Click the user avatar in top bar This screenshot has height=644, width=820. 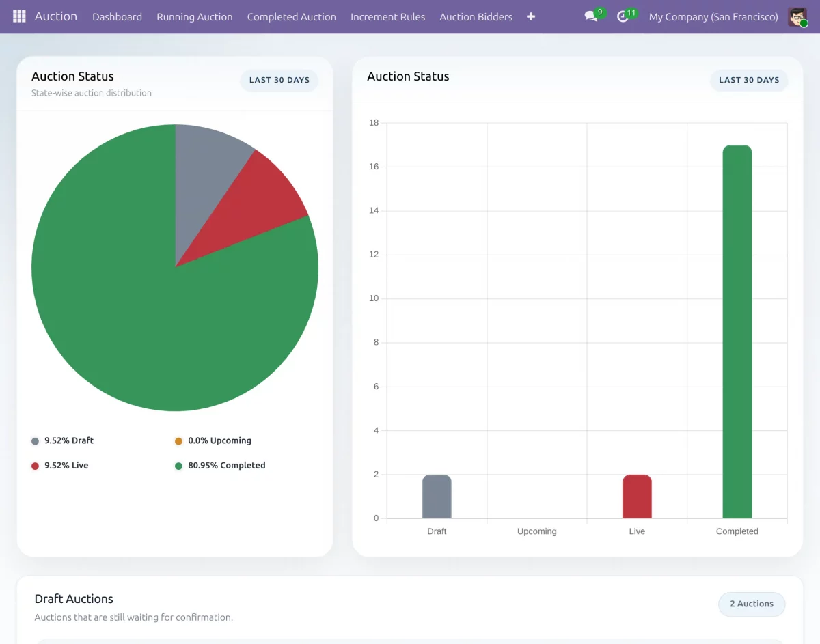[797, 16]
